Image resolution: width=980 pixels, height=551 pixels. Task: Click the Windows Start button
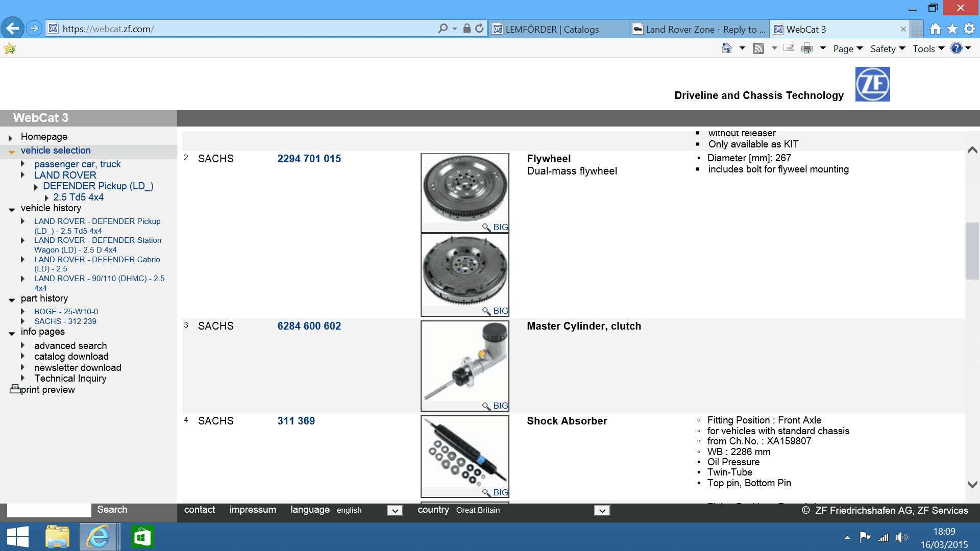(x=17, y=537)
